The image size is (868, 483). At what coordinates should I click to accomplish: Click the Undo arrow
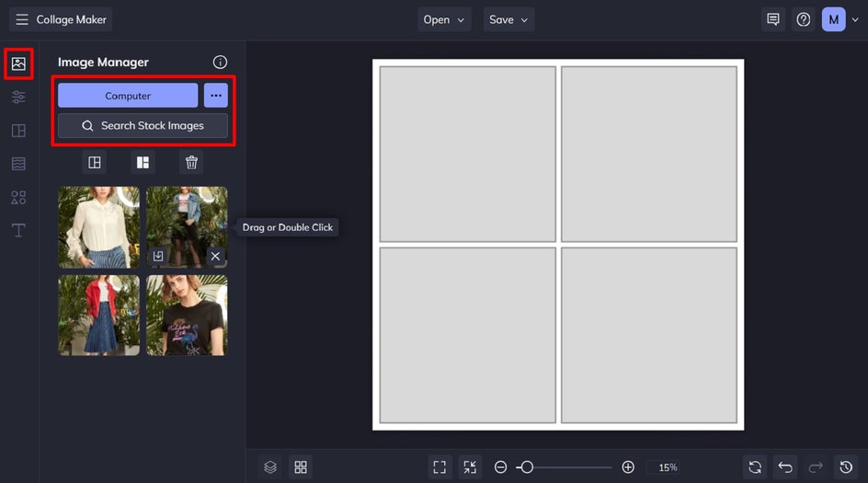(x=784, y=467)
